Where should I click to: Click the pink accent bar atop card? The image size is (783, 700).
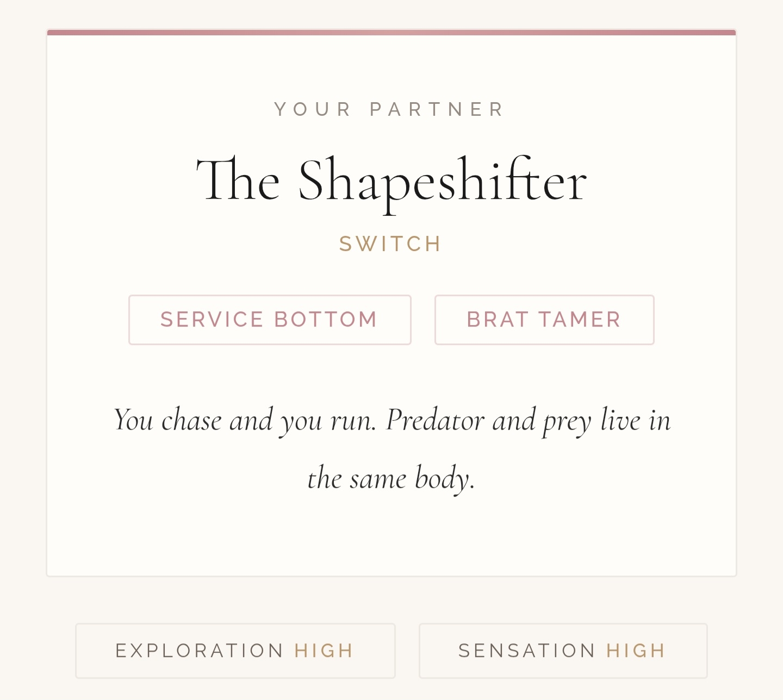[x=391, y=33]
